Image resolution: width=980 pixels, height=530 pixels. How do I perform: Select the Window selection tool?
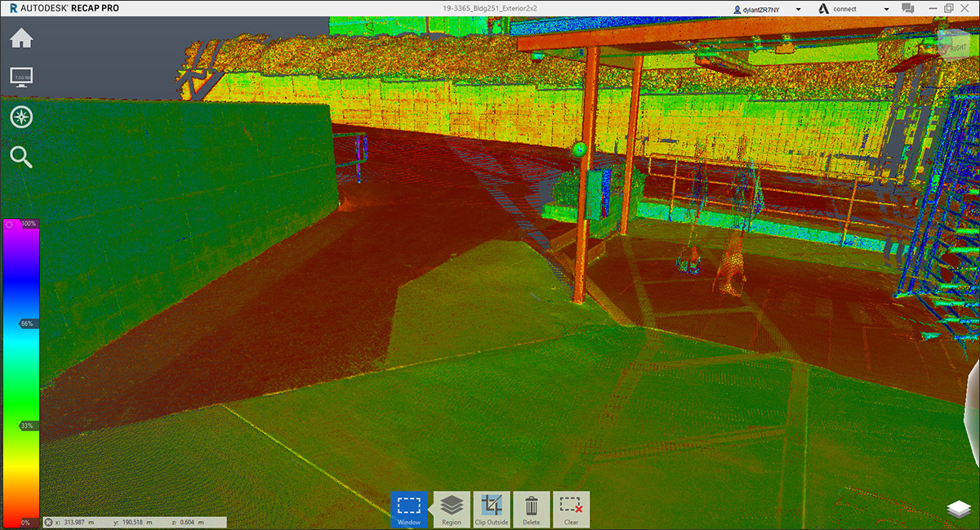point(408,510)
